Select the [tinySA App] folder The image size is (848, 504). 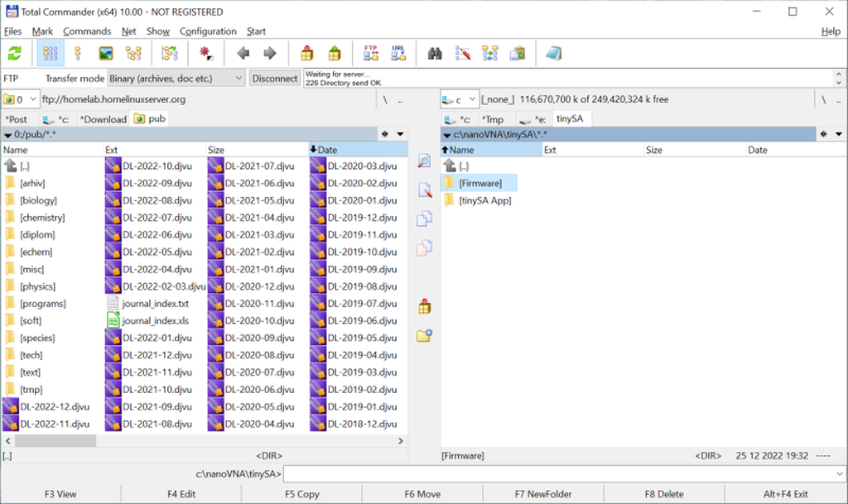[x=485, y=200]
